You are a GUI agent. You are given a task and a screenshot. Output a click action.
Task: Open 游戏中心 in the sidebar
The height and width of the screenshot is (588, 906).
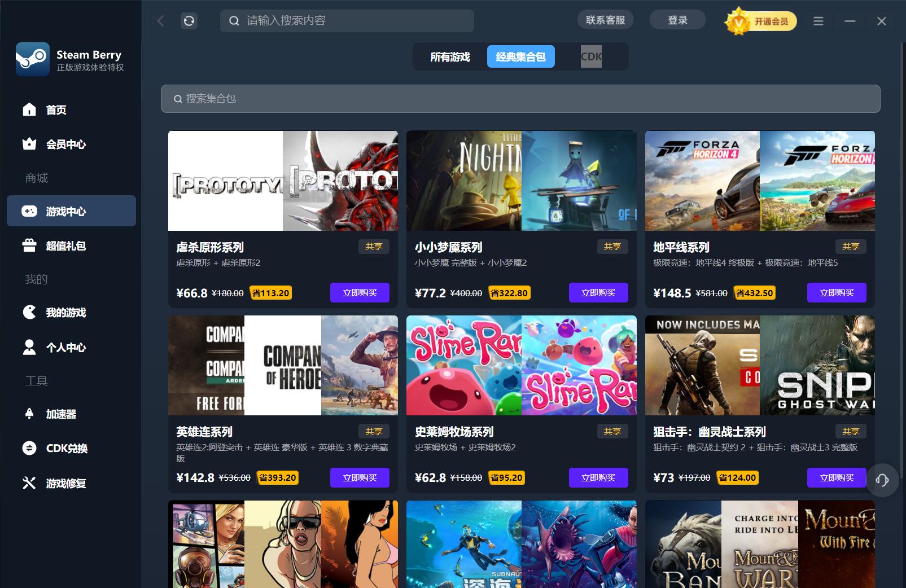[71, 211]
